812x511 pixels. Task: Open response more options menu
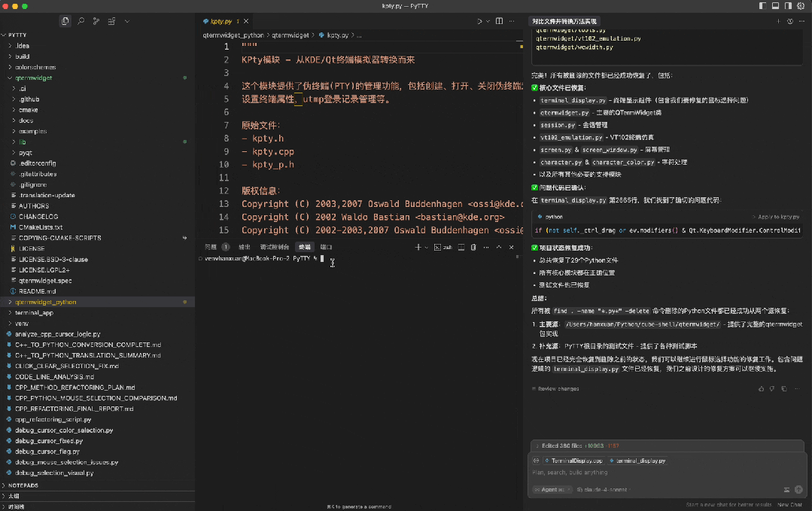click(x=797, y=389)
